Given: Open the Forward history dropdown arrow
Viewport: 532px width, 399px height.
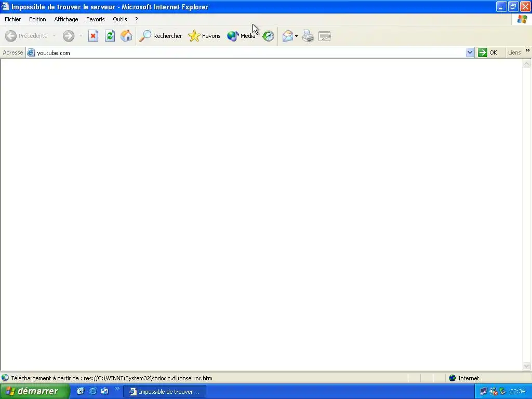Looking at the screenshot, I should [81, 36].
